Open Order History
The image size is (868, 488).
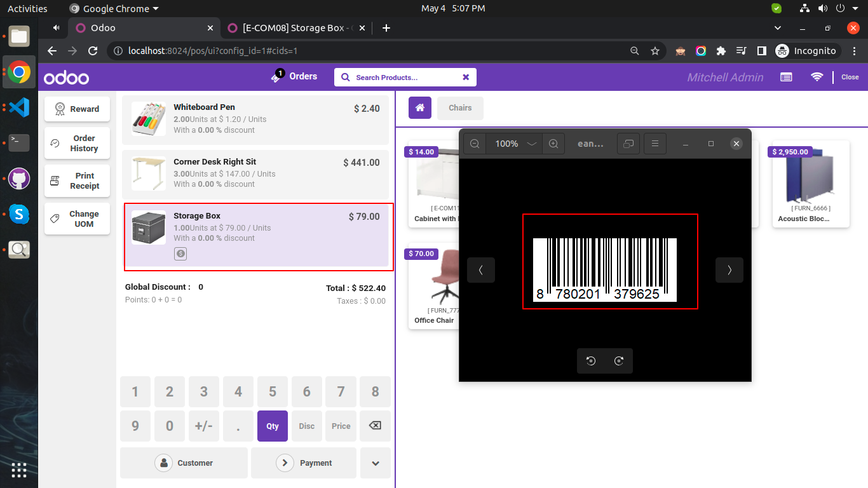click(77, 143)
